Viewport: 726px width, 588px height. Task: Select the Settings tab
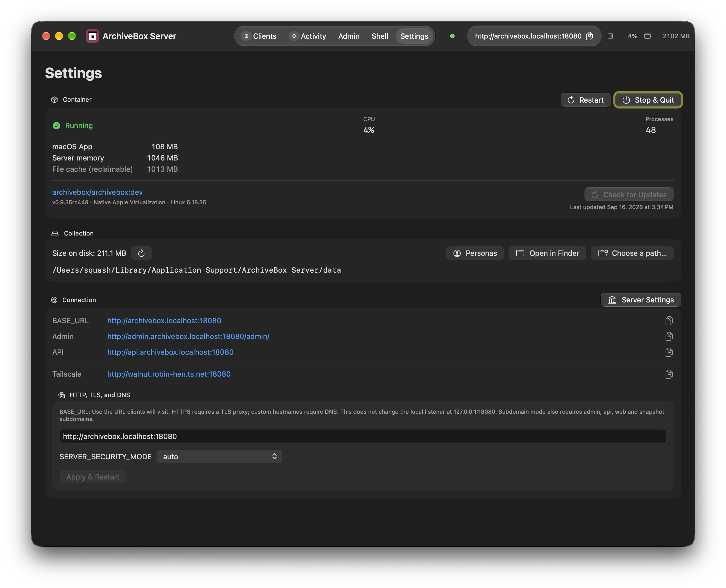click(414, 36)
